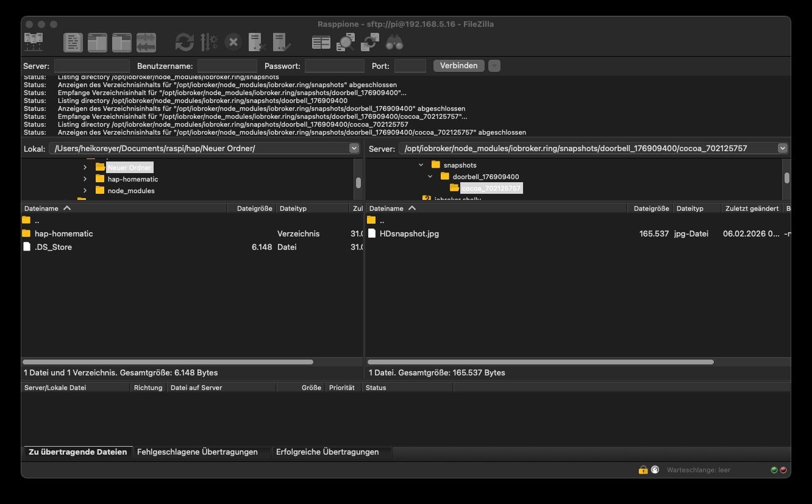
Task: Click the hap-homematic folder icon in local file list
Action: click(x=26, y=233)
